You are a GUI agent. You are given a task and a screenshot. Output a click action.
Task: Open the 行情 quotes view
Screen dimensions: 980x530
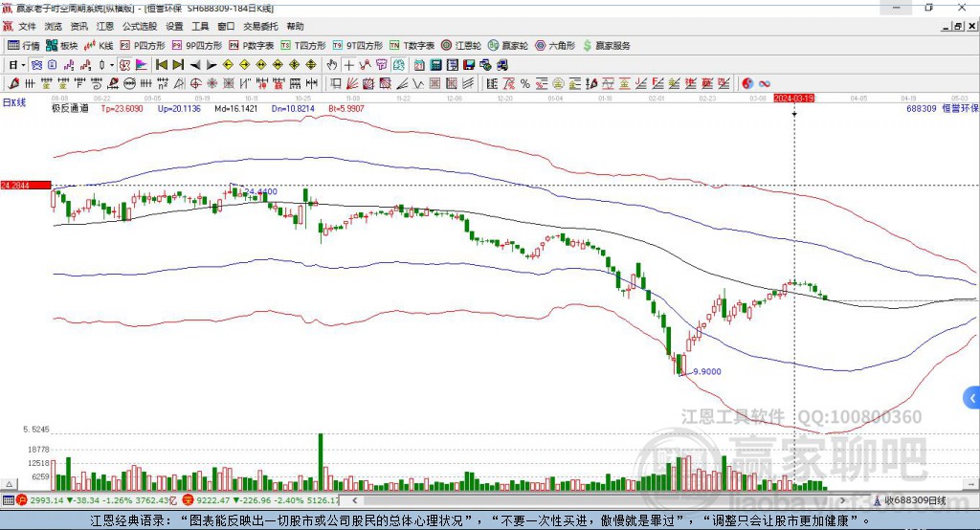24,46
